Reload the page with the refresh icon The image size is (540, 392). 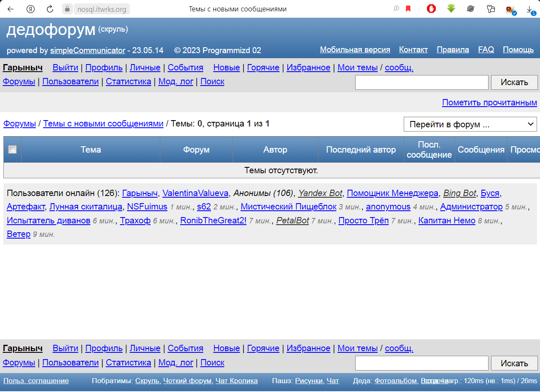tap(50, 9)
